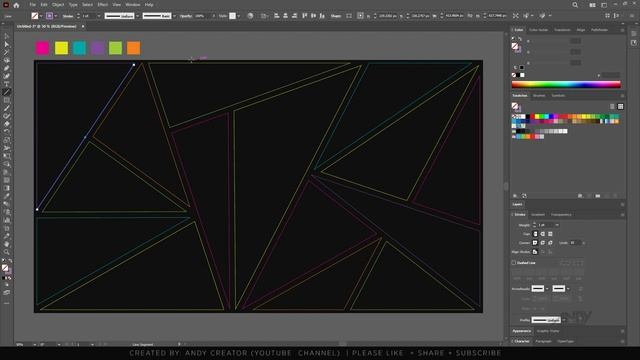The width and height of the screenshot is (640, 360).
Task: Click the orange square on the pasteboard
Action: click(x=133, y=48)
